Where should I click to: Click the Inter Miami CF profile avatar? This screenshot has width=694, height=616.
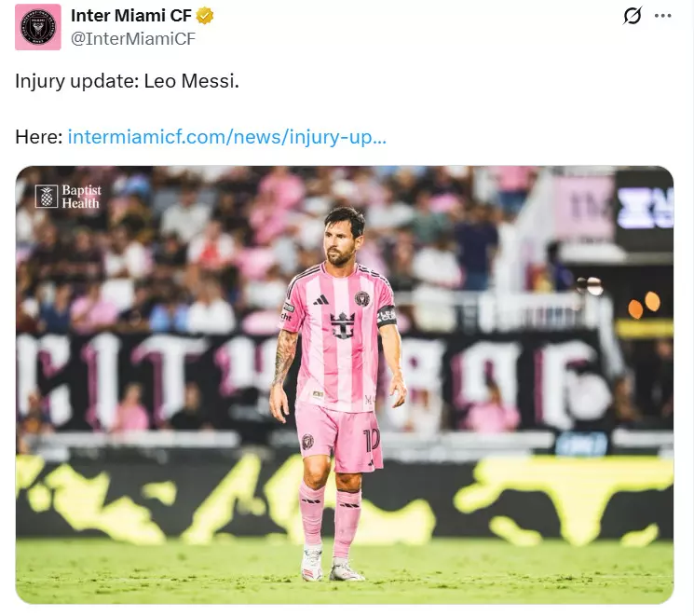[x=38, y=27]
